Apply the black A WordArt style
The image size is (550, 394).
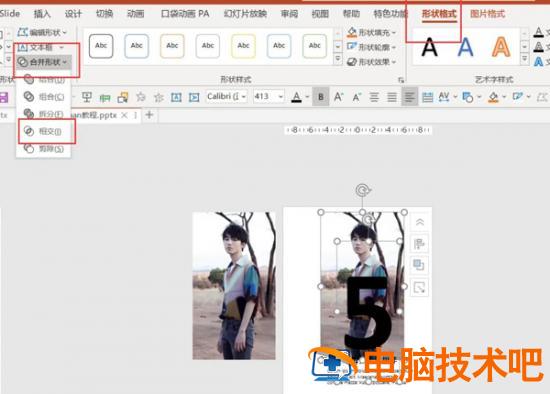[429, 47]
